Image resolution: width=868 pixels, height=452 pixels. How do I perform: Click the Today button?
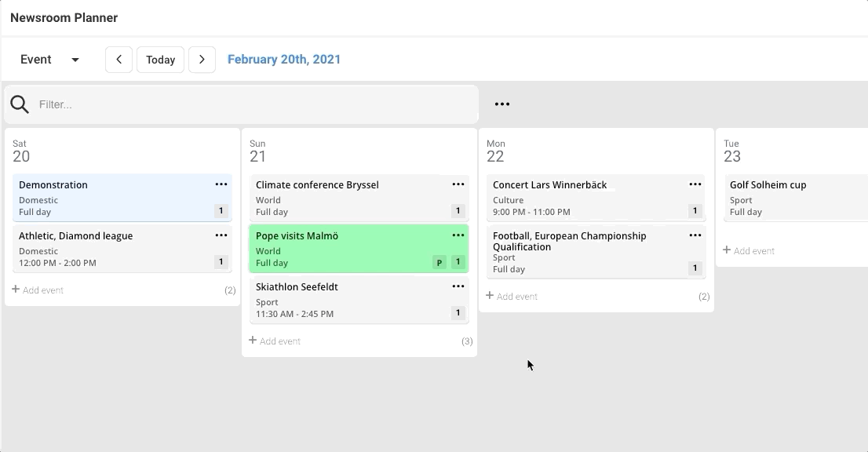coord(160,60)
